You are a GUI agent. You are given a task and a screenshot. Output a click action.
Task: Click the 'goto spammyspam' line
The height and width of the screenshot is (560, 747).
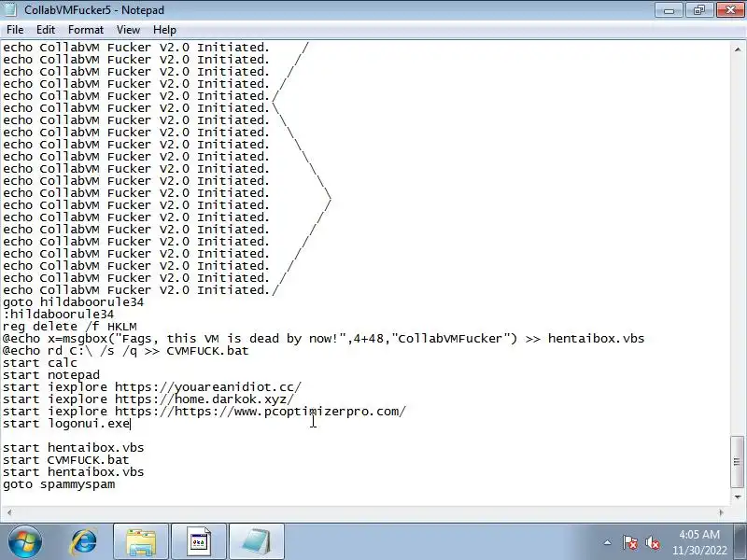(x=59, y=484)
